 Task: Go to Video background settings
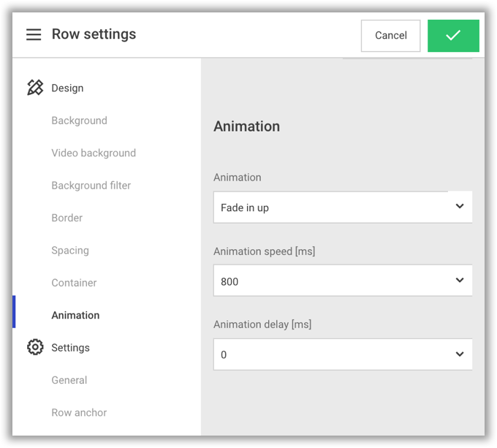[x=94, y=153]
